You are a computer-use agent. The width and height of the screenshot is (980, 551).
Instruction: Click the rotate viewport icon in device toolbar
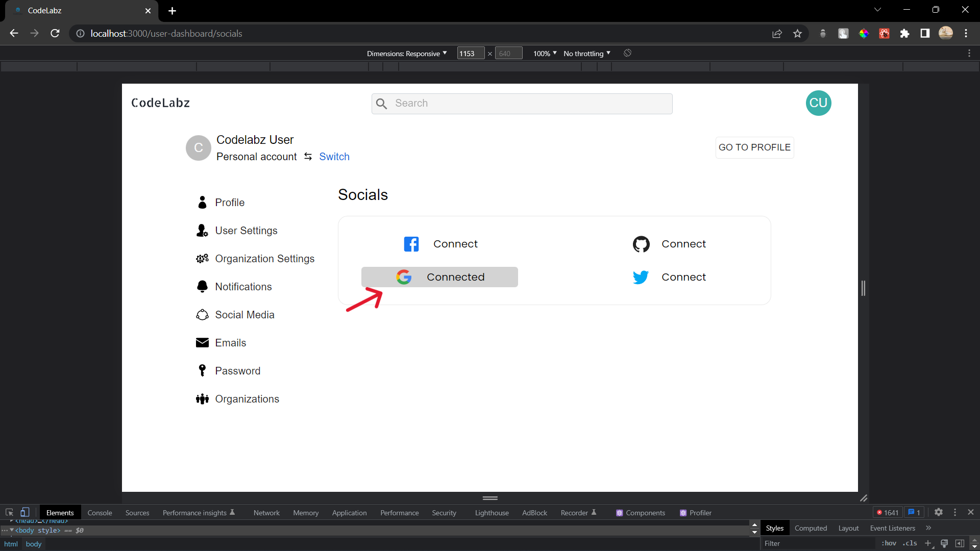click(x=627, y=53)
